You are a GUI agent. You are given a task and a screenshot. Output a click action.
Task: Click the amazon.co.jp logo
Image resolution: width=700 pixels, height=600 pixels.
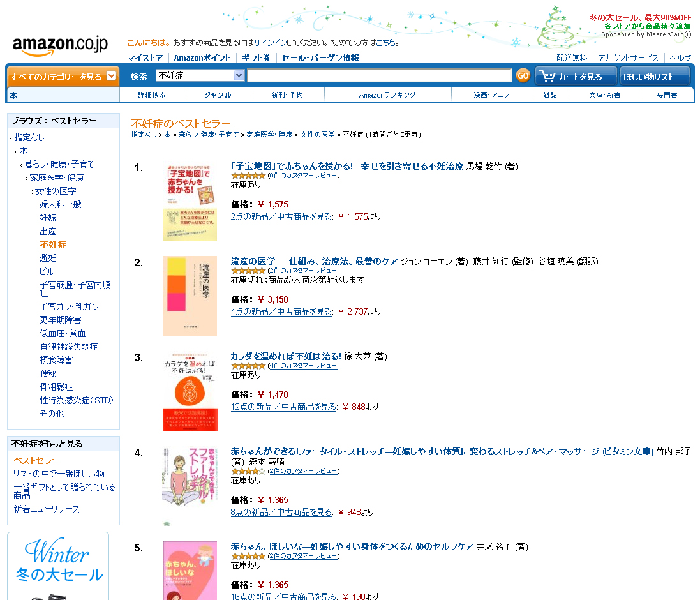tap(60, 45)
